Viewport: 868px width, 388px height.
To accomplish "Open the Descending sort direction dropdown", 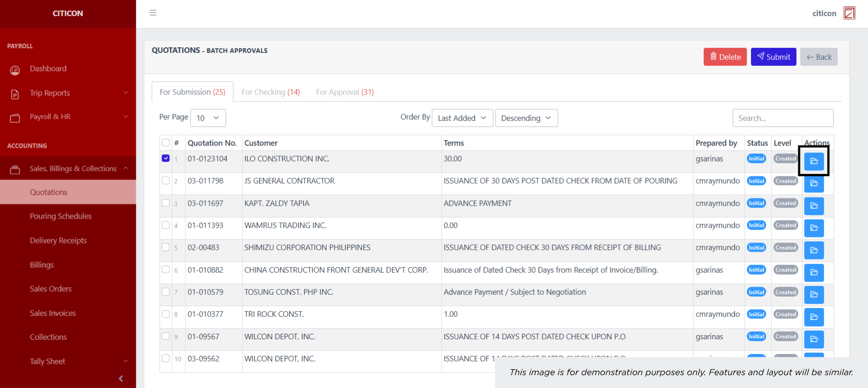I will 526,118.
